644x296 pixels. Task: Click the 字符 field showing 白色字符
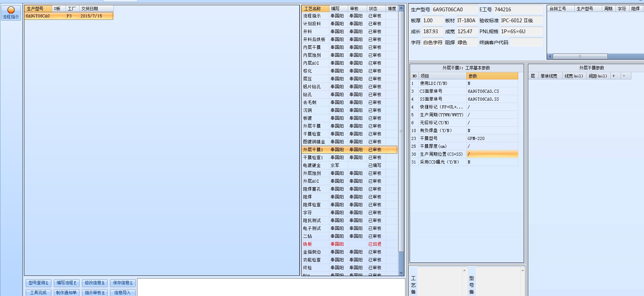pyautogui.click(x=433, y=42)
